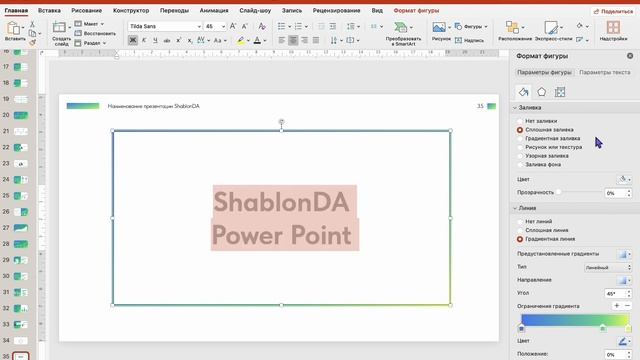This screenshot has width=640, height=360.
Task: Open Effects pentagon icon in Format pane
Action: [x=542, y=92]
